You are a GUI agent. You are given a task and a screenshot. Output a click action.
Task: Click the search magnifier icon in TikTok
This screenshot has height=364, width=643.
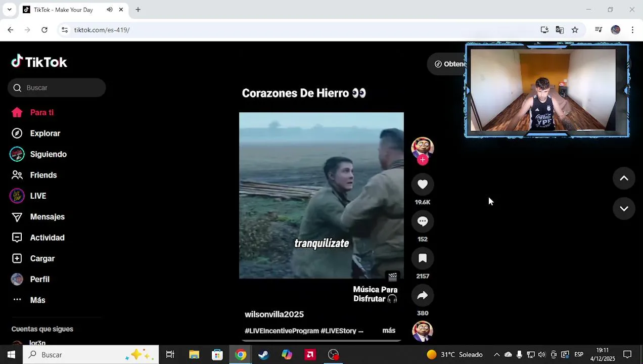[17, 88]
